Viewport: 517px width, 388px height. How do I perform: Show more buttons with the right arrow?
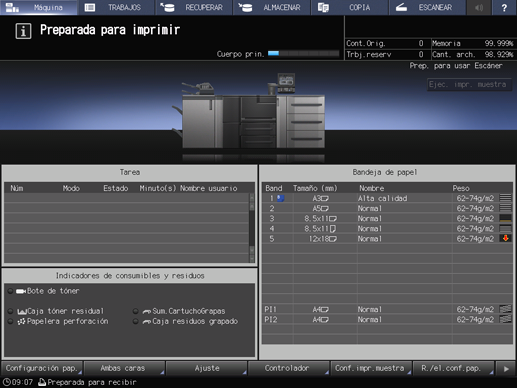(x=506, y=369)
